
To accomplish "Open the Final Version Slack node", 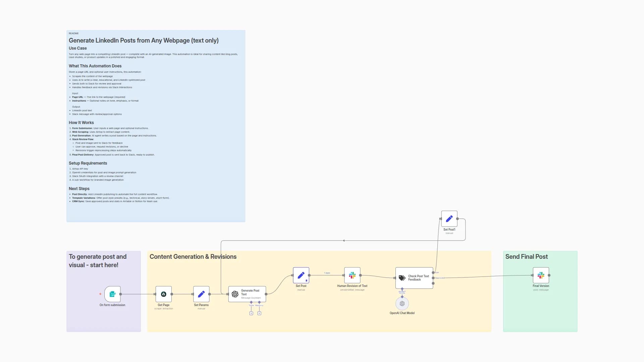I will click(x=541, y=275).
